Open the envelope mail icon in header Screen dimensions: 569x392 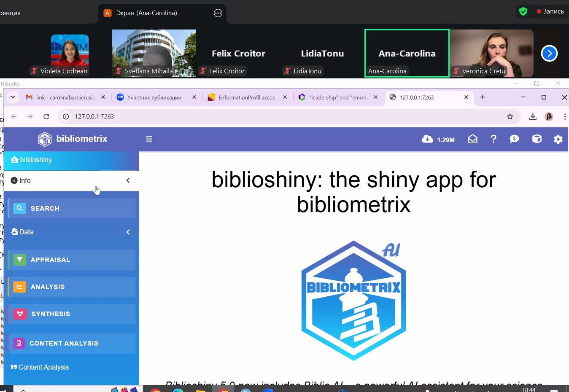472,139
